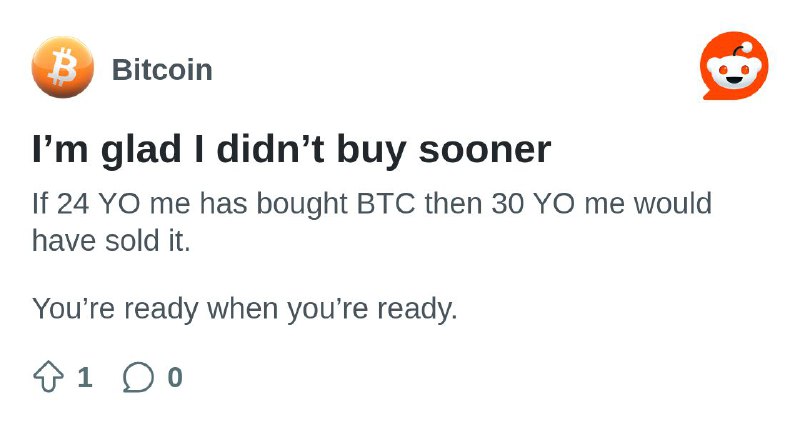Click the orange chat-bubble tail of Reddit logo
The width and height of the screenshot is (800, 430).
[x=709, y=95]
